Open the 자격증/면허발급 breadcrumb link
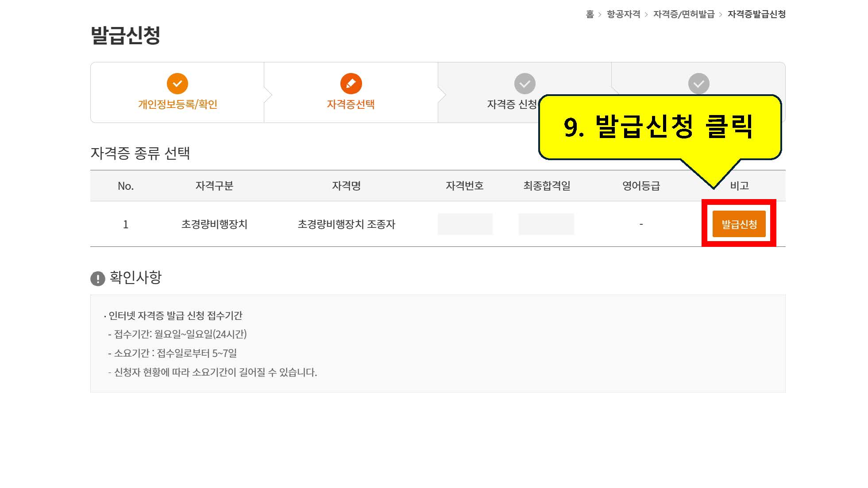 (x=684, y=14)
